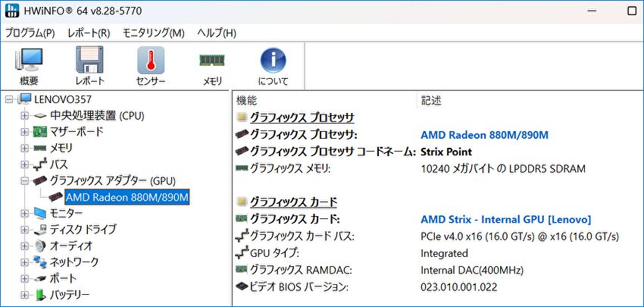Open the ヘルプ(H) menu
This screenshot has width=644, height=307.
pyautogui.click(x=217, y=33)
